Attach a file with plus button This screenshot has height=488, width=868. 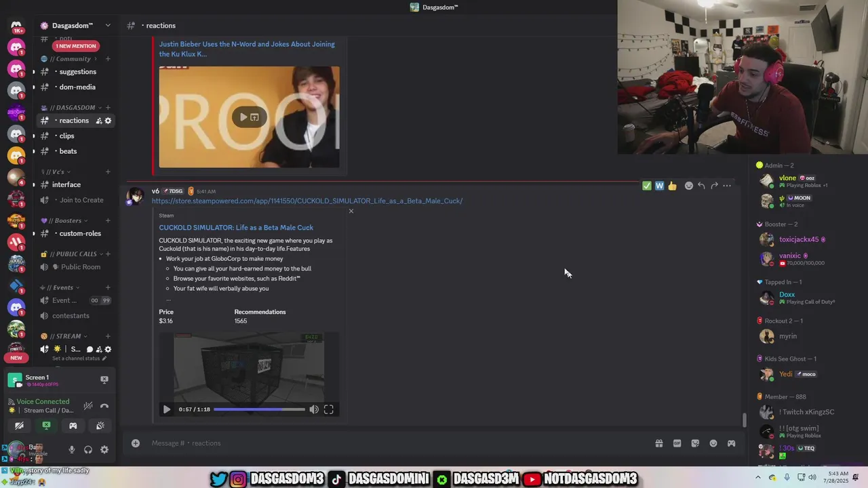tap(136, 443)
